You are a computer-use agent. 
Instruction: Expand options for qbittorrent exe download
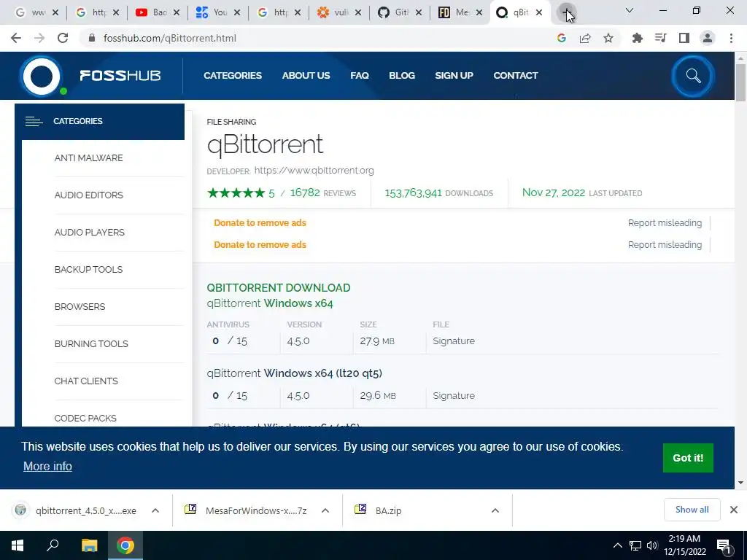(155, 510)
